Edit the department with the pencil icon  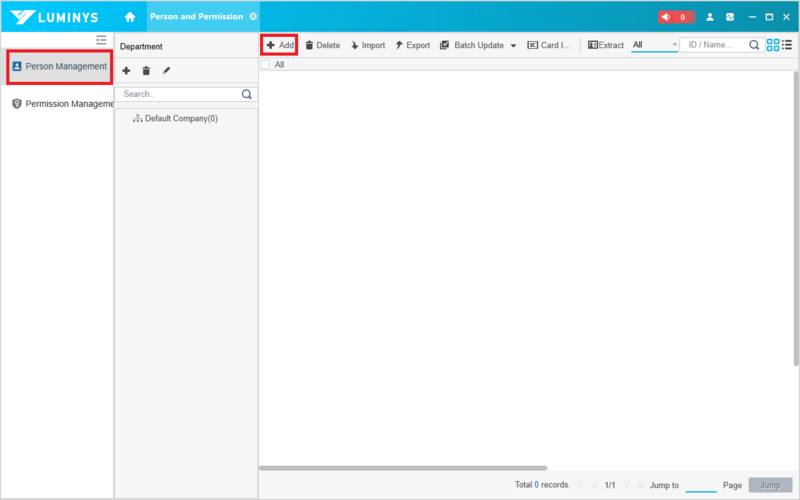tap(166, 70)
